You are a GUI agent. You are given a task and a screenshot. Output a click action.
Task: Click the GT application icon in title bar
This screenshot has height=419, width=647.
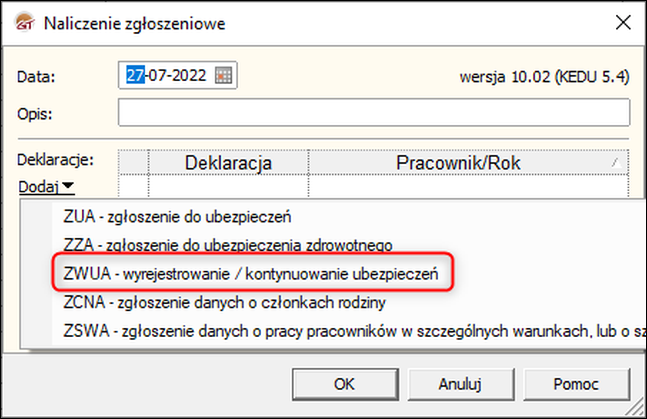click(25, 22)
